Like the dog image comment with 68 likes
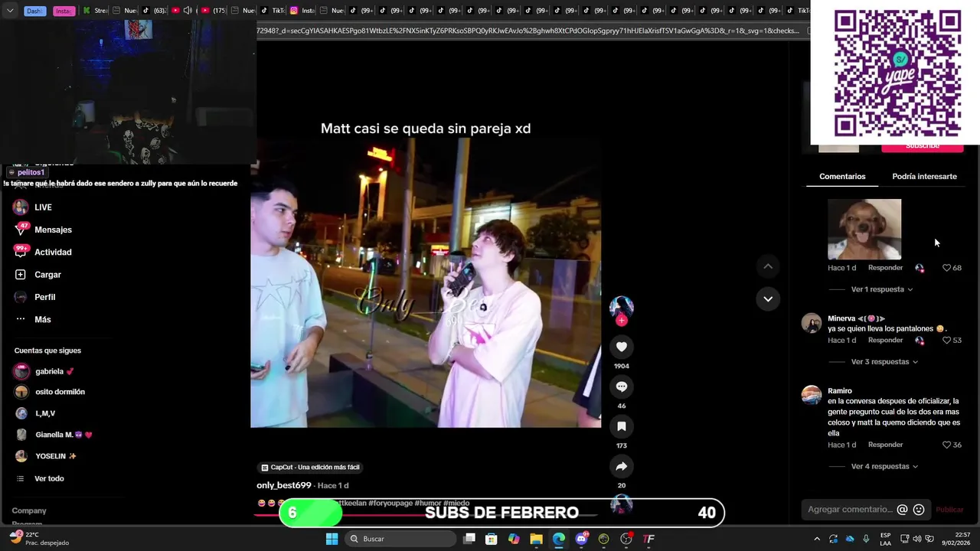980x551 pixels. tap(946, 268)
